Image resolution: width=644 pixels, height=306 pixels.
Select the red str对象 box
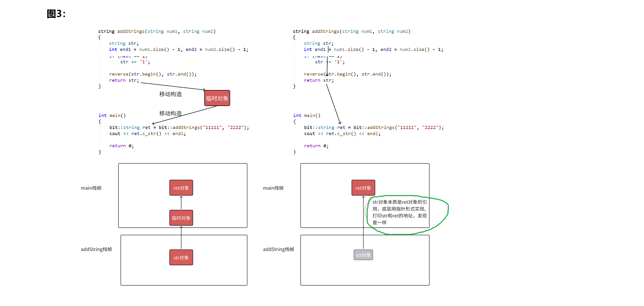pyautogui.click(x=181, y=257)
